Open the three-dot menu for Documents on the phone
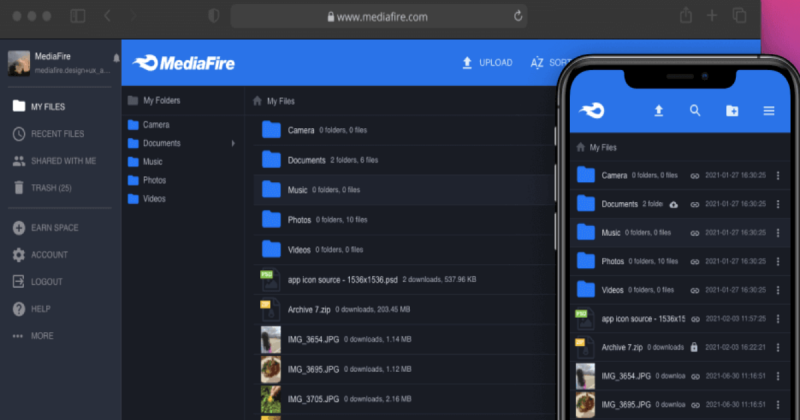 [x=778, y=204]
